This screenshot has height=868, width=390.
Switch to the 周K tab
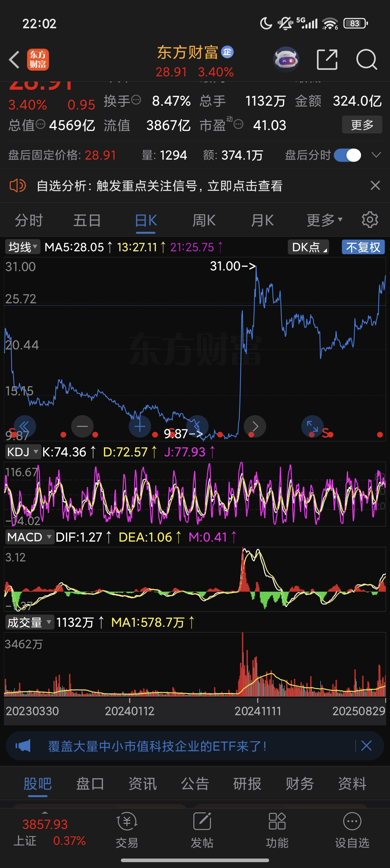tap(204, 220)
